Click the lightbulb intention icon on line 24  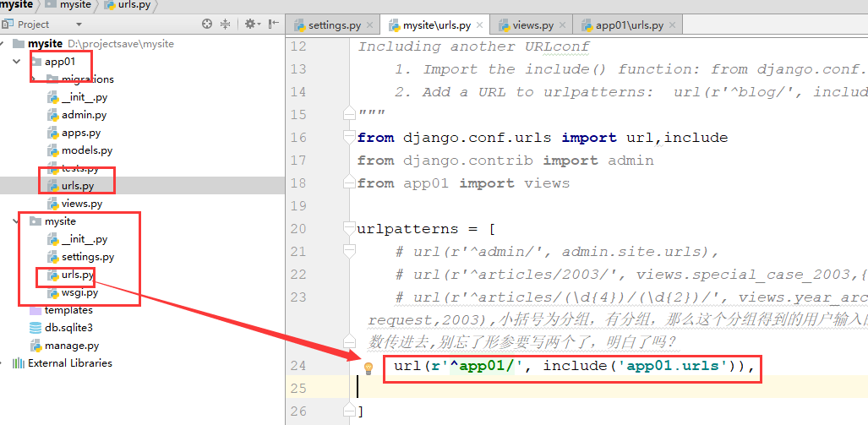[x=368, y=368]
